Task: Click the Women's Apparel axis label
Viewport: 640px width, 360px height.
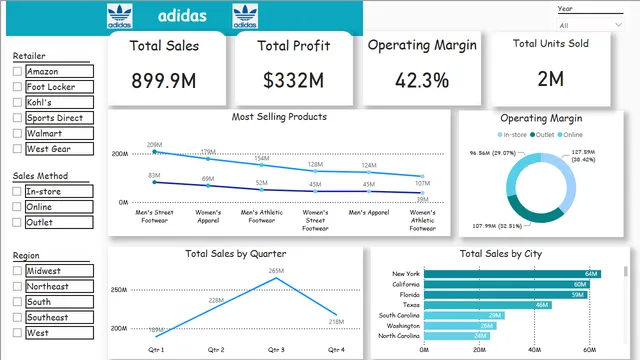Action: (x=208, y=216)
